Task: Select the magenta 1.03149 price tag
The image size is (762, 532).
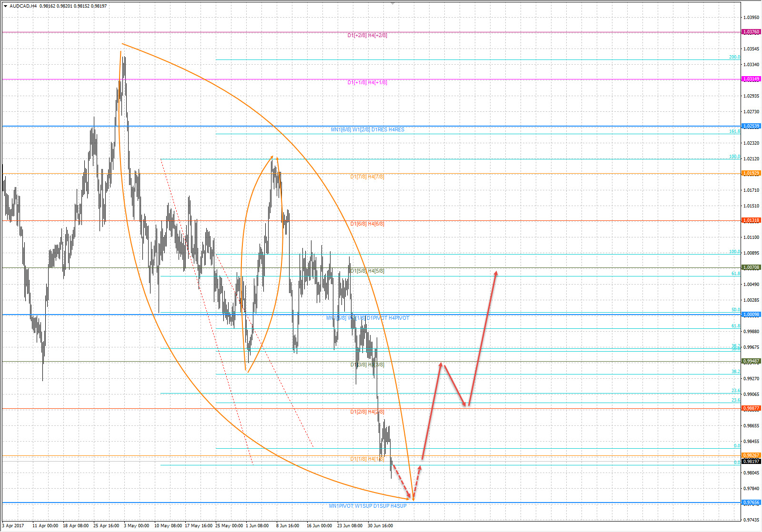Action: [751, 79]
